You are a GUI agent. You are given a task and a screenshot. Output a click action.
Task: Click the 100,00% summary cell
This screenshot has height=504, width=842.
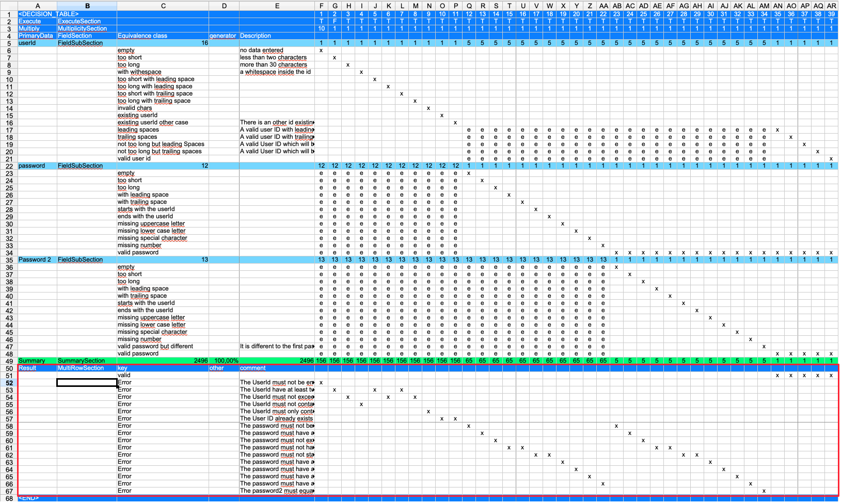tap(224, 361)
